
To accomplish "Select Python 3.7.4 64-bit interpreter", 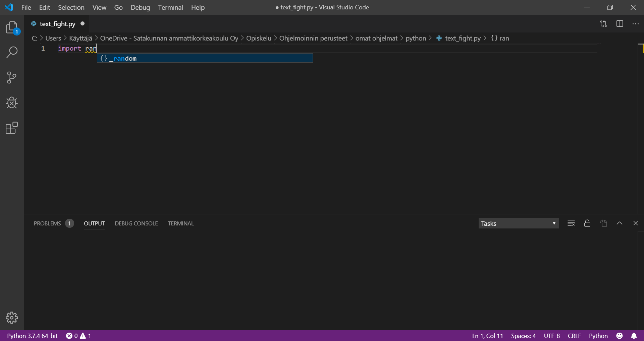I will (x=32, y=336).
